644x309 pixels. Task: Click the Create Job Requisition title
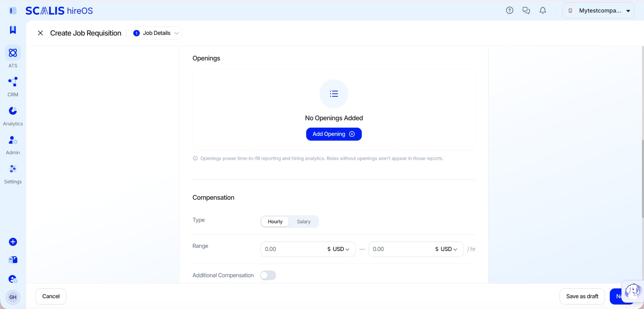tap(86, 33)
